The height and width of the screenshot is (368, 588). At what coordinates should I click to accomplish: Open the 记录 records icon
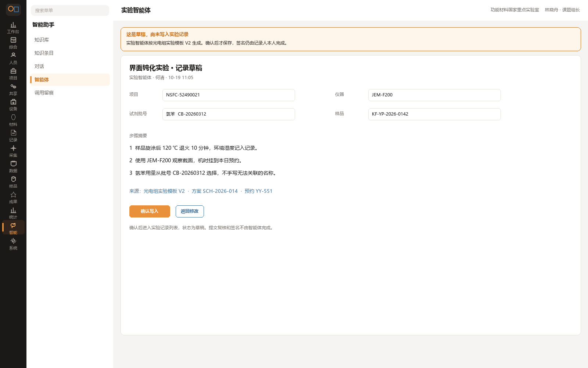(x=13, y=136)
